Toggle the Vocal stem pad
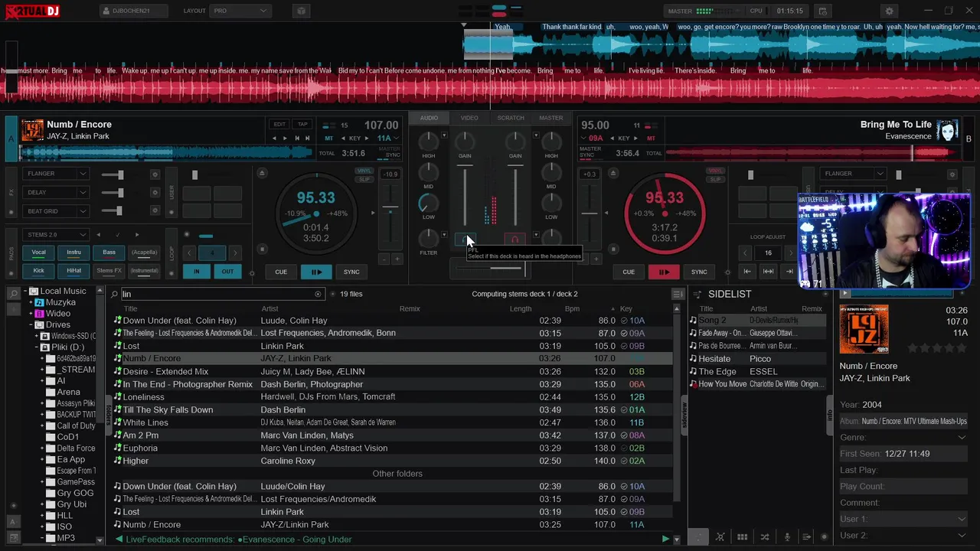The image size is (980, 551). point(38,252)
